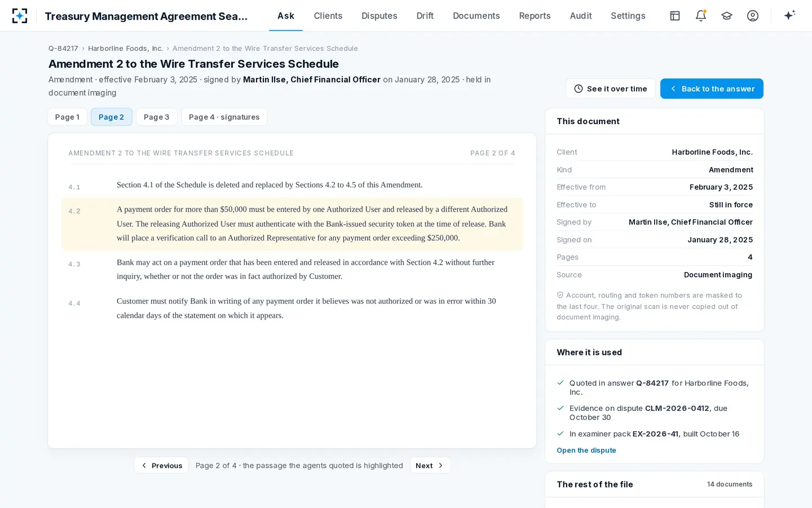The height and width of the screenshot is (508, 812).
Task: Click Kind value Amendment
Action: 731,169
